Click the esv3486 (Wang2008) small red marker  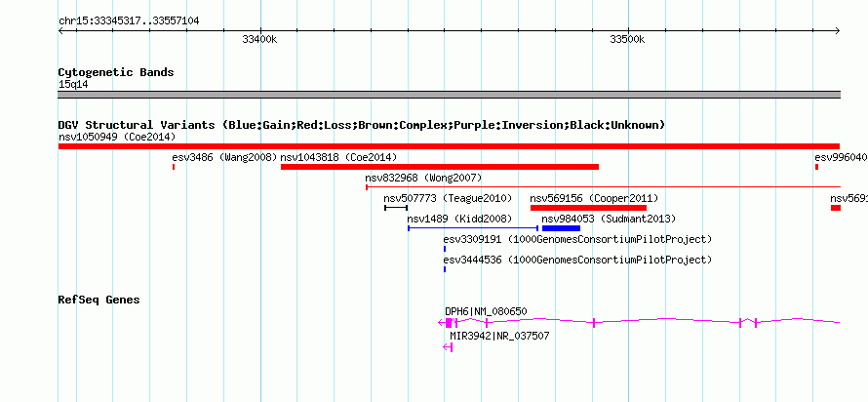[174, 167]
